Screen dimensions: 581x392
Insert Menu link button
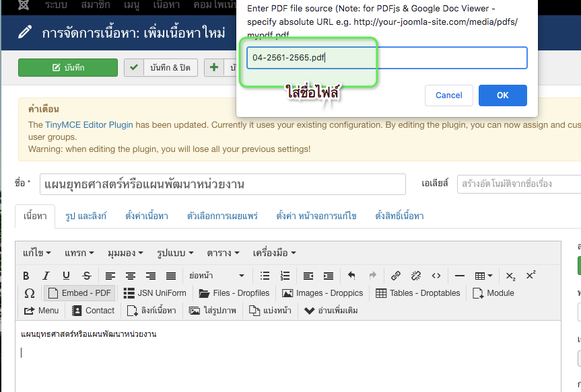[42, 311]
